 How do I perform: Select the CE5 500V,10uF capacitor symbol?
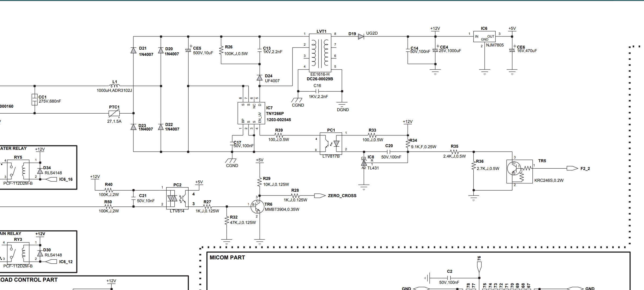coord(188,50)
